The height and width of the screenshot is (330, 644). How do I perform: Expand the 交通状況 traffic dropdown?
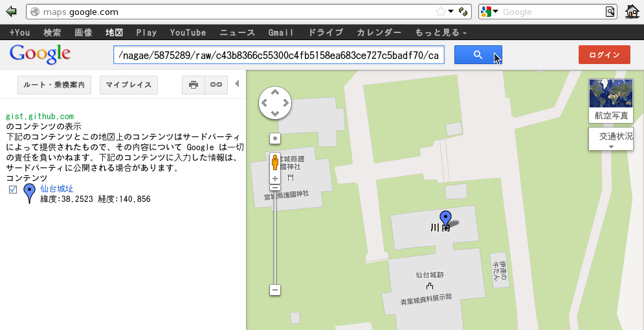pos(611,138)
